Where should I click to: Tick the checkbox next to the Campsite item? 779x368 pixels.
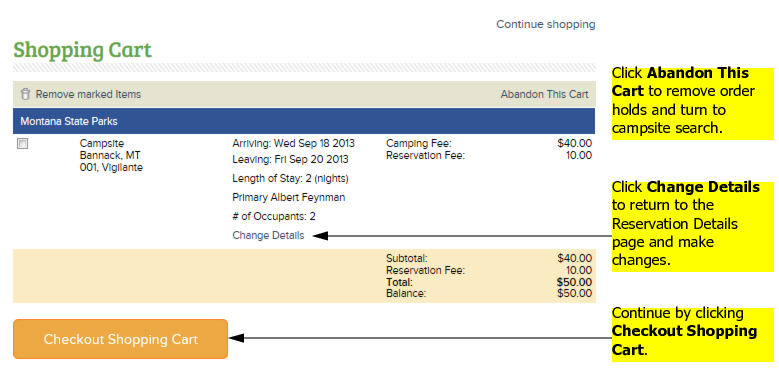(22, 144)
